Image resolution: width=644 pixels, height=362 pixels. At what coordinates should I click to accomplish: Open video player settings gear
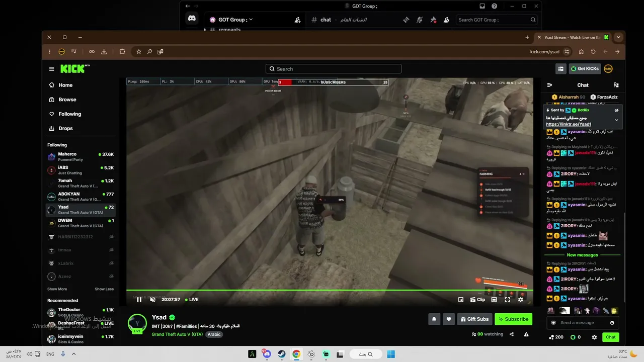click(x=521, y=300)
